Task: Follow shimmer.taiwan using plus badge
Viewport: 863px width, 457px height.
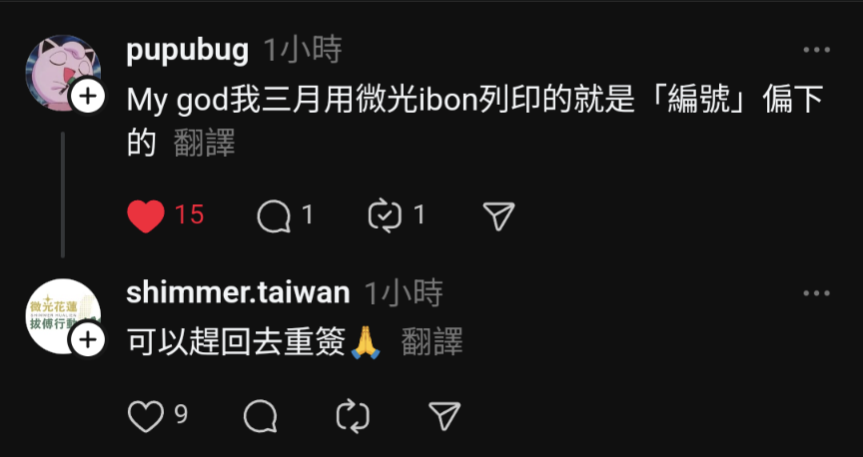Action: click(88, 340)
